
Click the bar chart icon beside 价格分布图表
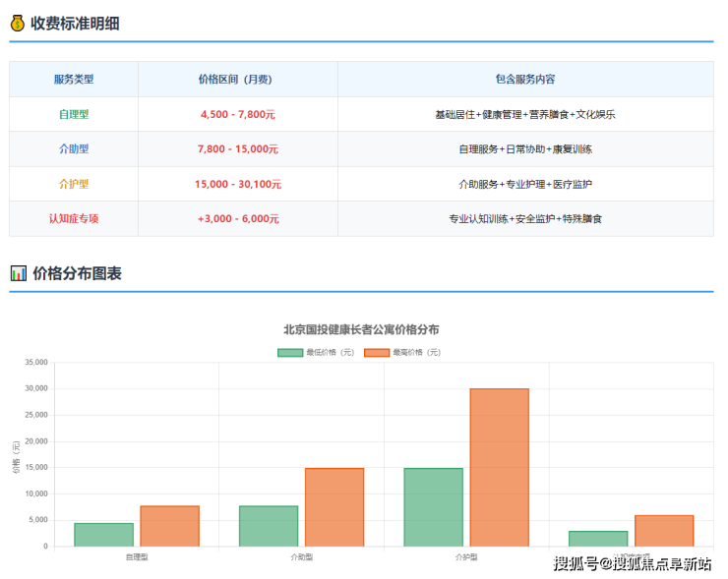[x=18, y=273]
